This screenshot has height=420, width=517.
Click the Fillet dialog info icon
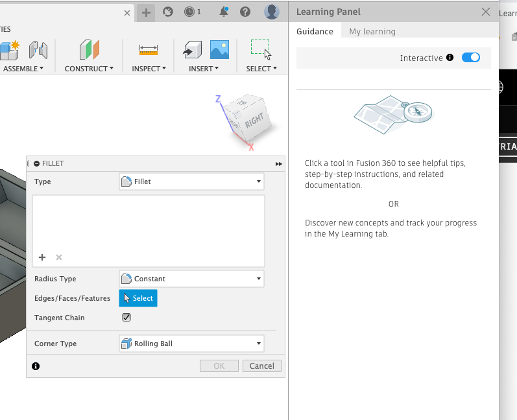36,366
